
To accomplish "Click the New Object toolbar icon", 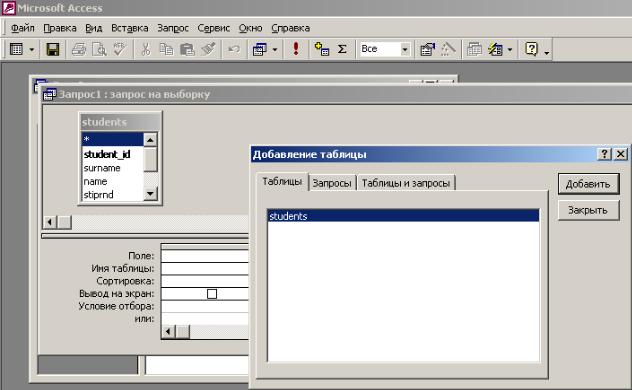I will (495, 49).
